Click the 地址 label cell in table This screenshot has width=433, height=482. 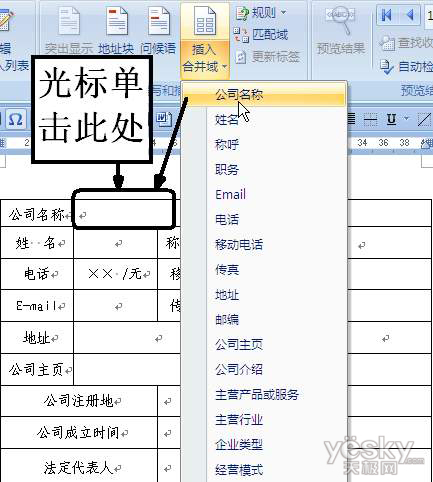pos(37,338)
